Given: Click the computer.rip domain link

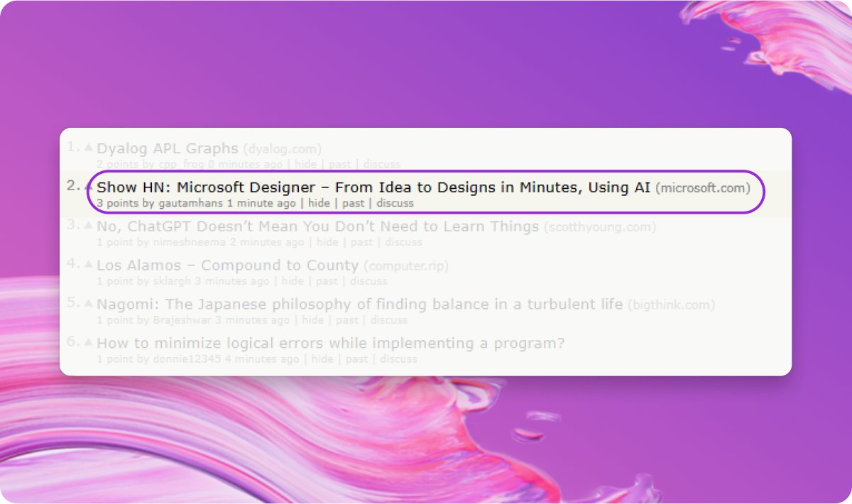Looking at the screenshot, I should 406,266.
